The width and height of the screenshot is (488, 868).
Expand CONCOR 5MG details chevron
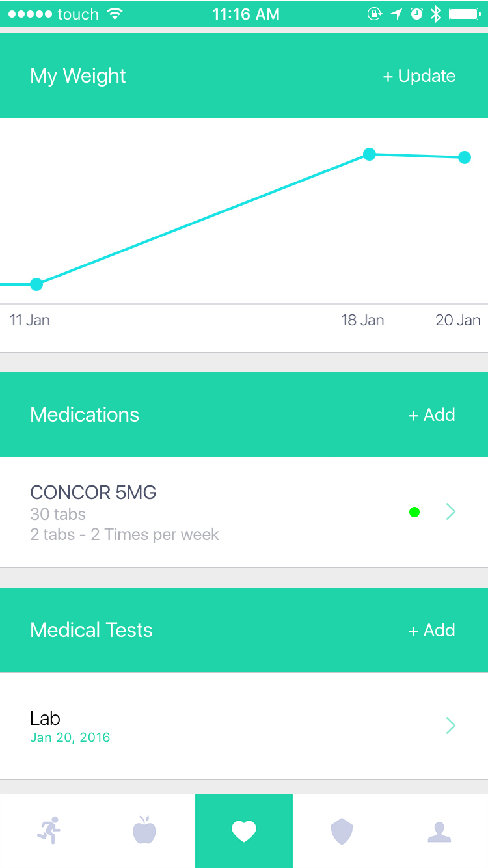point(450,512)
